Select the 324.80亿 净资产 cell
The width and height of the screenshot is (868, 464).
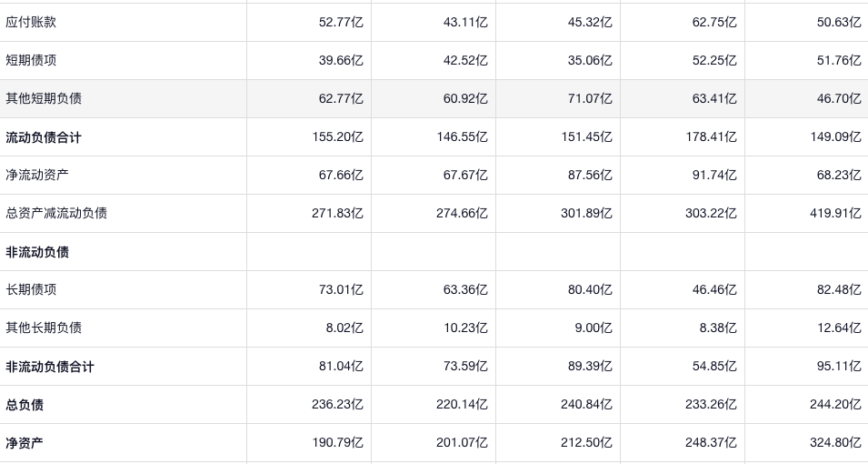(835, 443)
